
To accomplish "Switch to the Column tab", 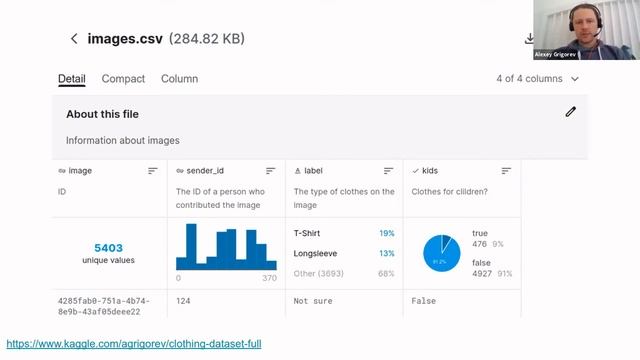I will coord(180,79).
